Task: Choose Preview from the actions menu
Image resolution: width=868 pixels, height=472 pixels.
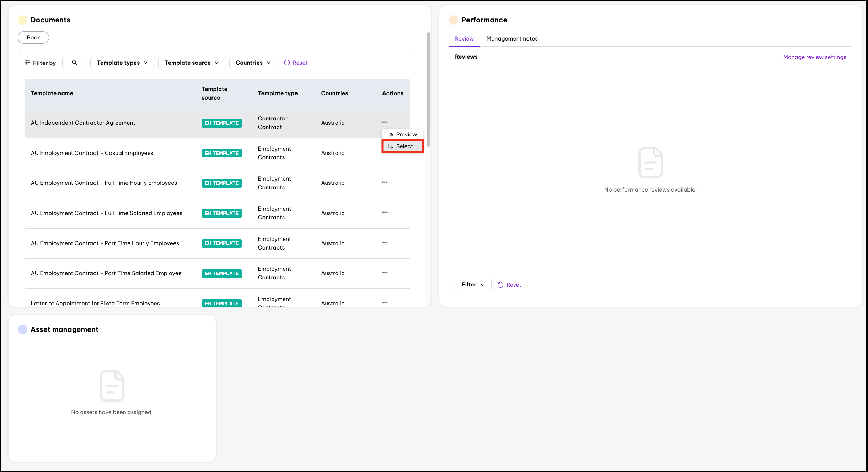Action: (x=402, y=134)
